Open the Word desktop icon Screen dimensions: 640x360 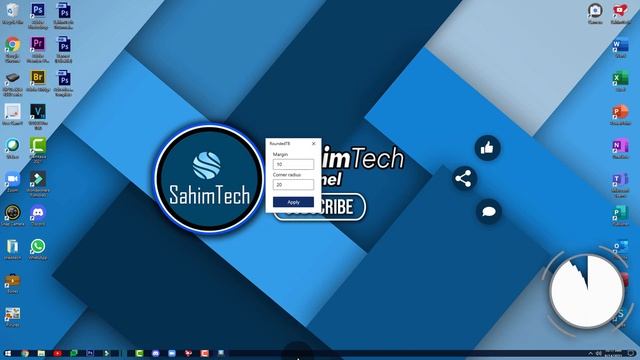click(x=620, y=48)
